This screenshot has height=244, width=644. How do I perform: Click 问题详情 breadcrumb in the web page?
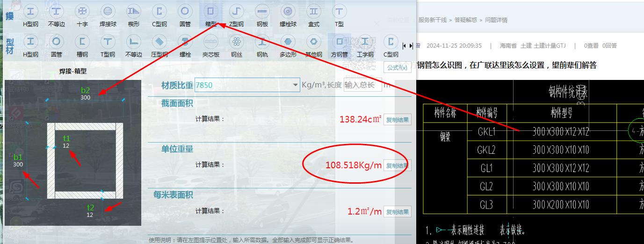coord(496,20)
